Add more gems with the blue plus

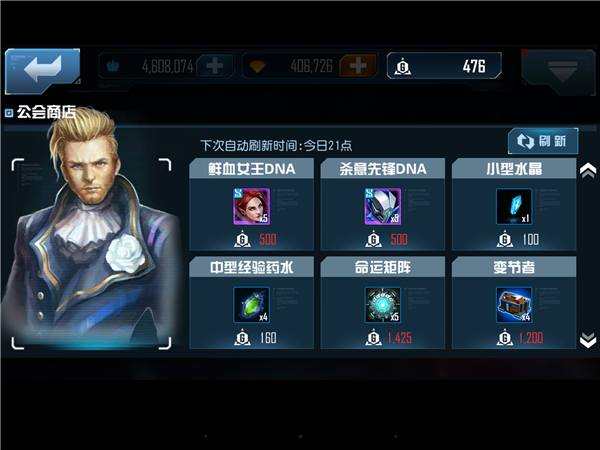[215, 66]
